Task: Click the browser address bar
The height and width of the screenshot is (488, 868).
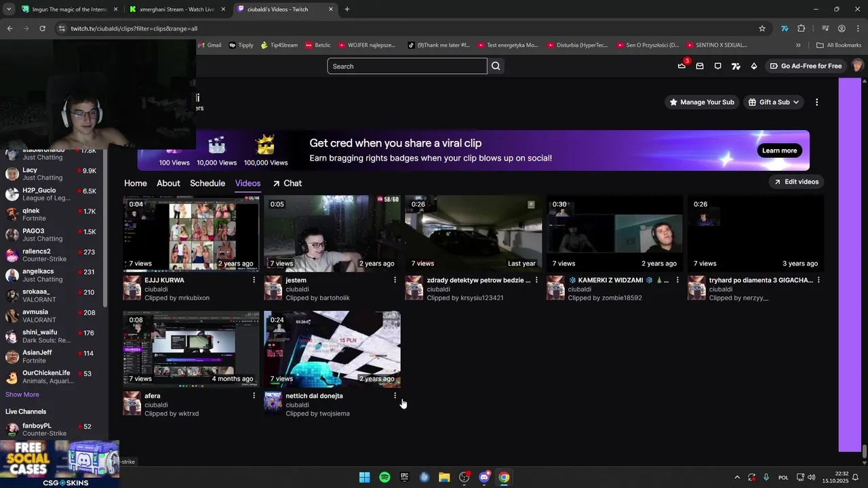Action: (x=407, y=28)
